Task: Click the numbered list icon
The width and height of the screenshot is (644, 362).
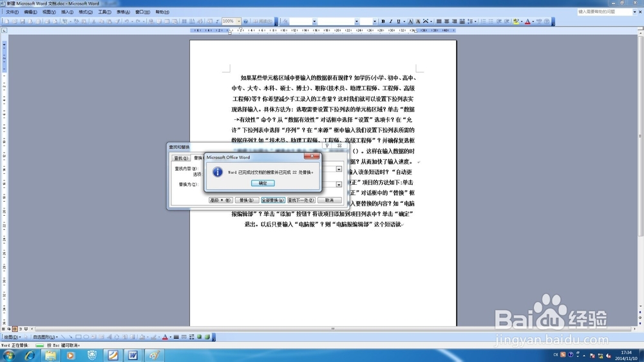Action: point(483,21)
